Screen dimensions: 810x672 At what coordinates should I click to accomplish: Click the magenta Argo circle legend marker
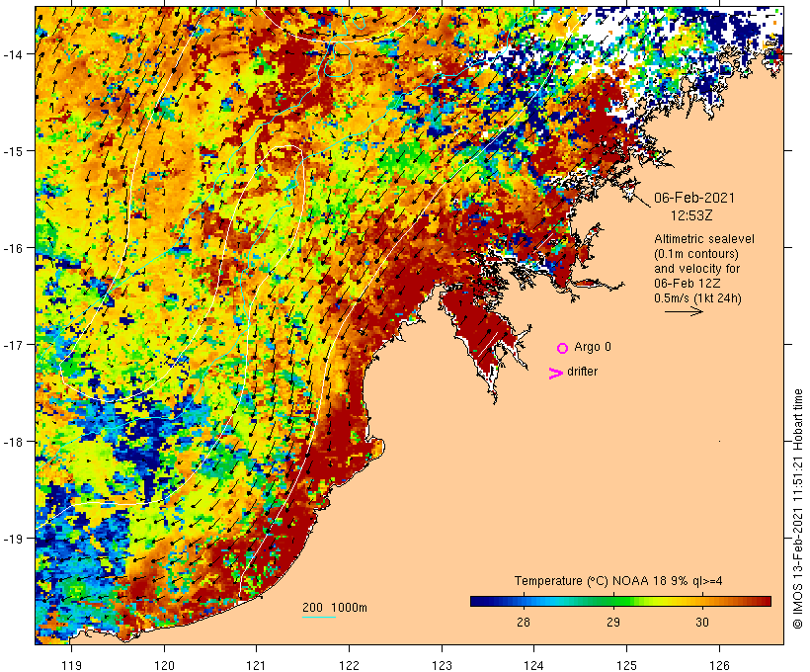click(x=563, y=348)
